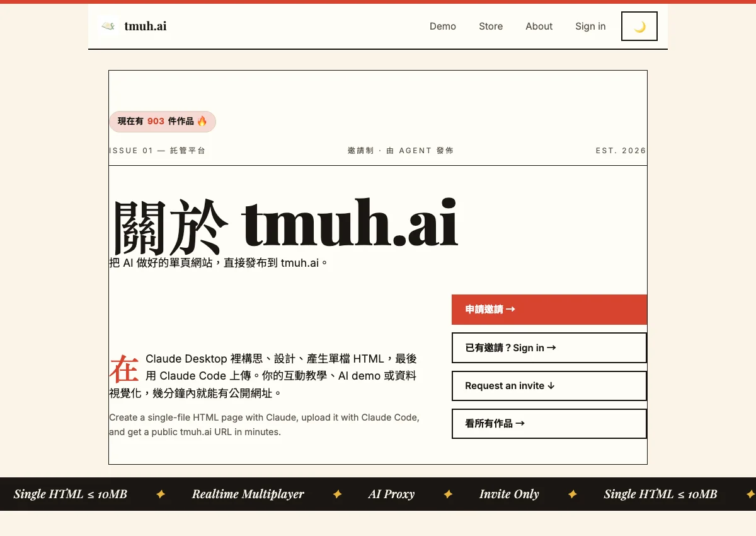Click the fire emoji in badge
Screen dimensions: 756x536
(202, 121)
